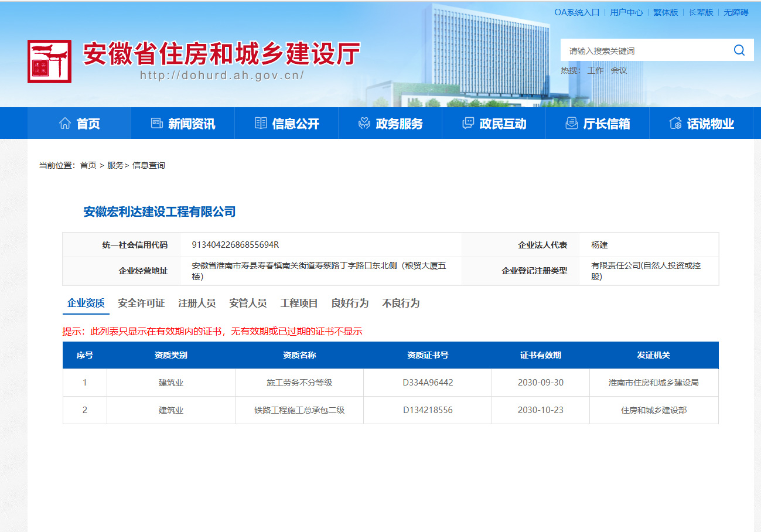Click the 信息公开 information disclosure icon
This screenshot has height=532, width=761.
pyautogui.click(x=260, y=122)
